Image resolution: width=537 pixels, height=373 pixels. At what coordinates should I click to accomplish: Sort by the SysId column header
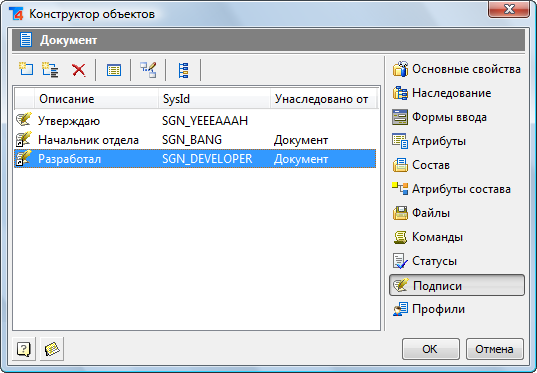tap(214, 99)
